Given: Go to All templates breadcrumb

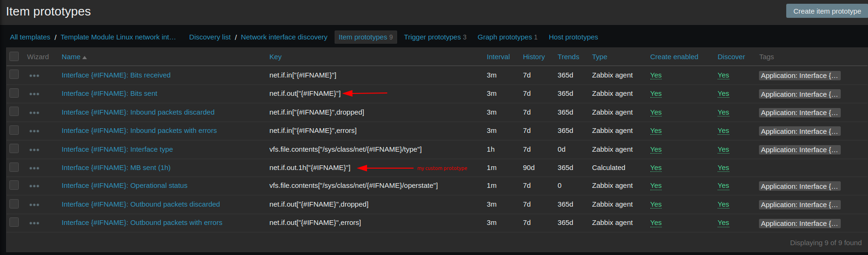Looking at the screenshot, I should [30, 37].
